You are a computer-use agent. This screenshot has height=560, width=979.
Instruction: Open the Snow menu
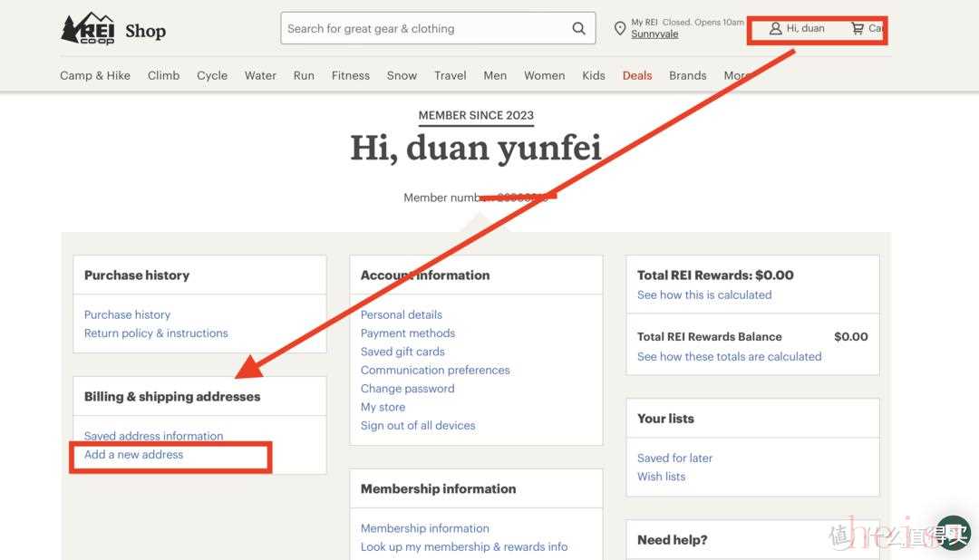[402, 75]
